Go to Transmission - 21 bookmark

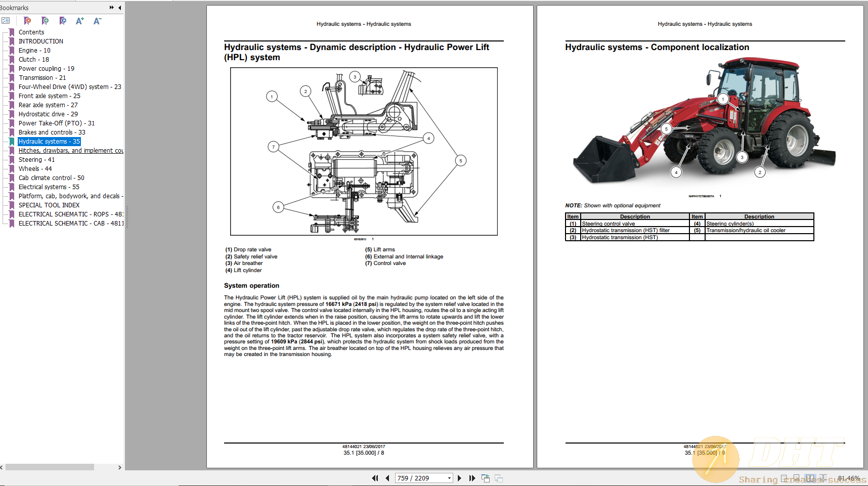click(x=42, y=77)
